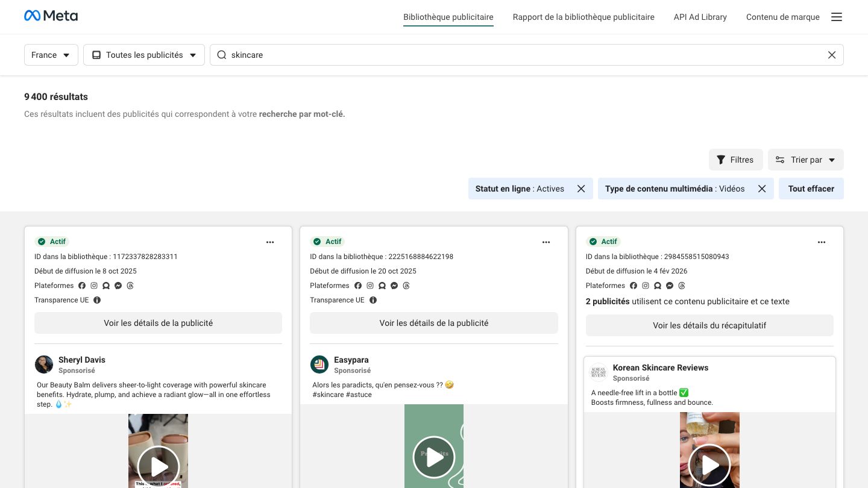Screen dimensions: 868x488
Task: Open the Korean Skincare Reviews name link
Action: coord(661,368)
